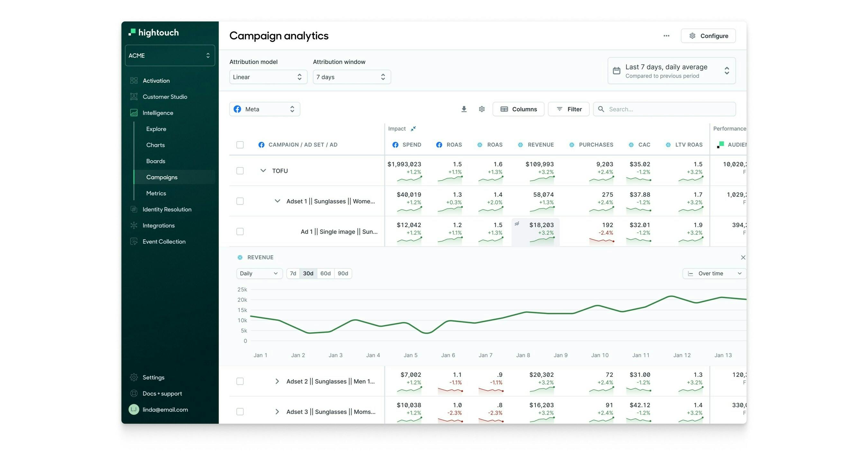Open the Last 7 days date range selector

[672, 70]
